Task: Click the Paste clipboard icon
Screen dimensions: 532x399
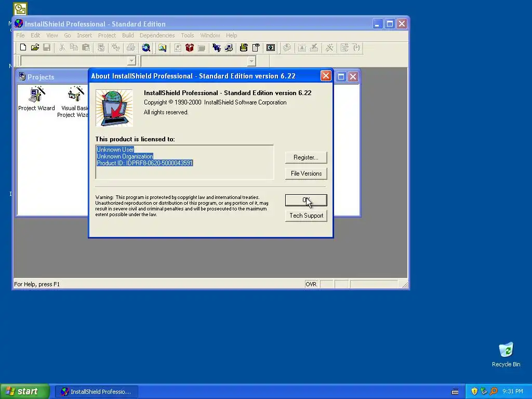Action: pos(86,47)
